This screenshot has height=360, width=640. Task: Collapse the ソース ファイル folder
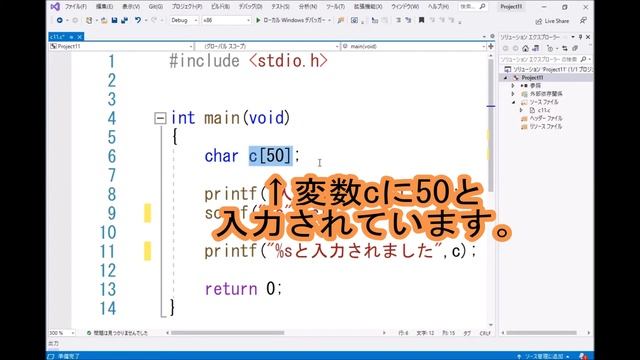click(513, 102)
